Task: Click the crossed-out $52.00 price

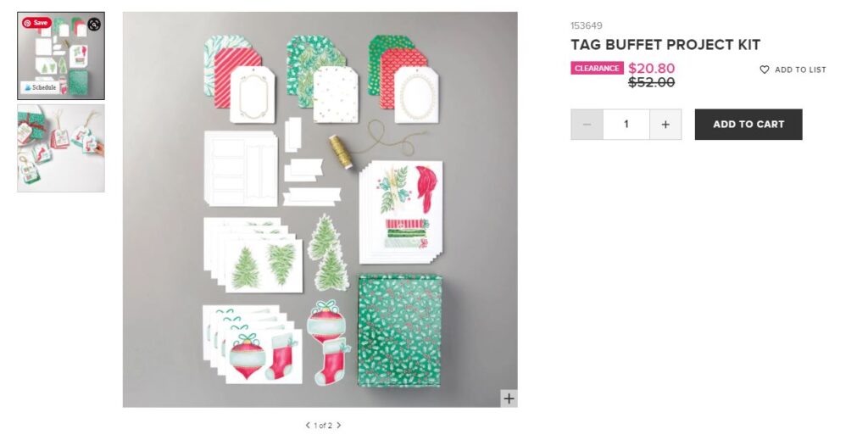Action: coord(652,82)
